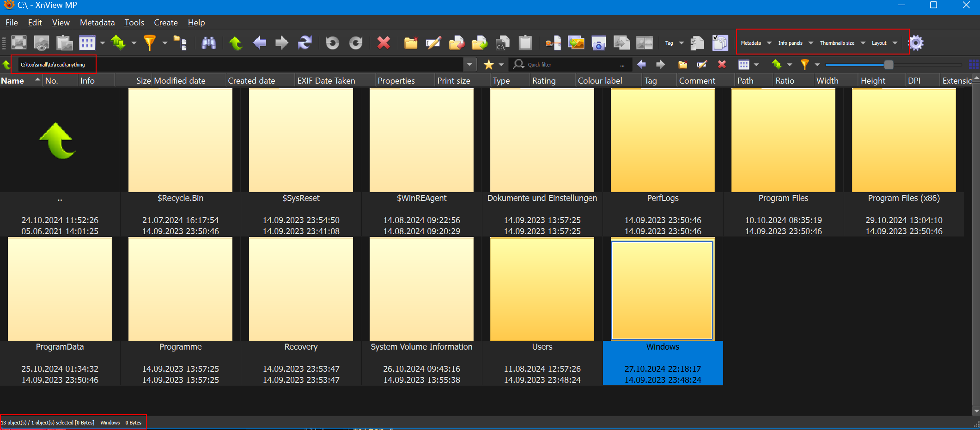
Task: Open the Tools menu
Action: click(134, 23)
